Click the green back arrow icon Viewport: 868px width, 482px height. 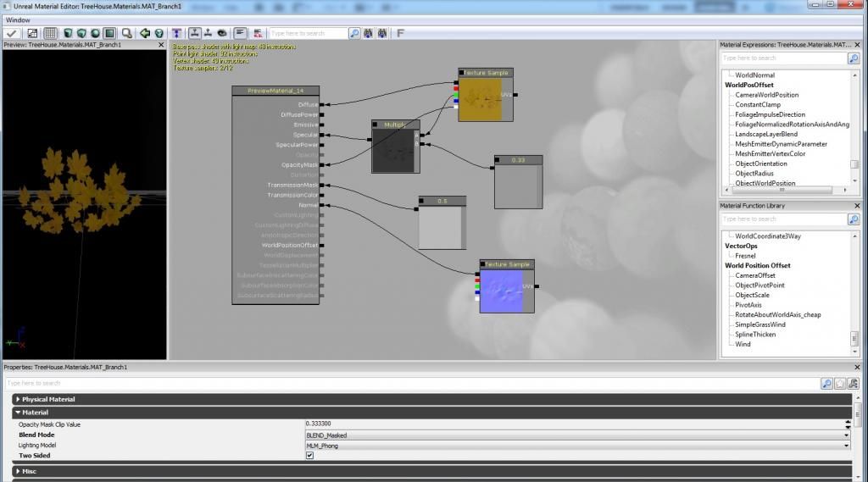145,33
